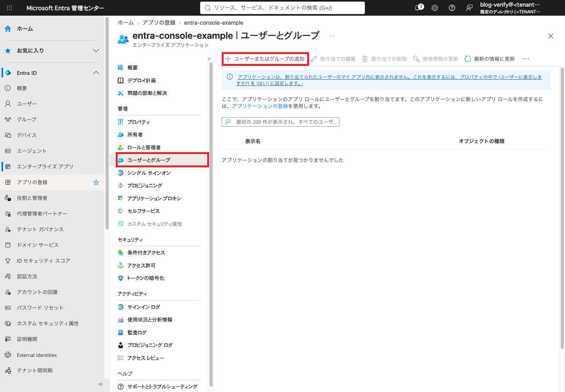Toggle the アプリの登録 favorite star
This screenshot has width=565, height=392.
(96, 182)
